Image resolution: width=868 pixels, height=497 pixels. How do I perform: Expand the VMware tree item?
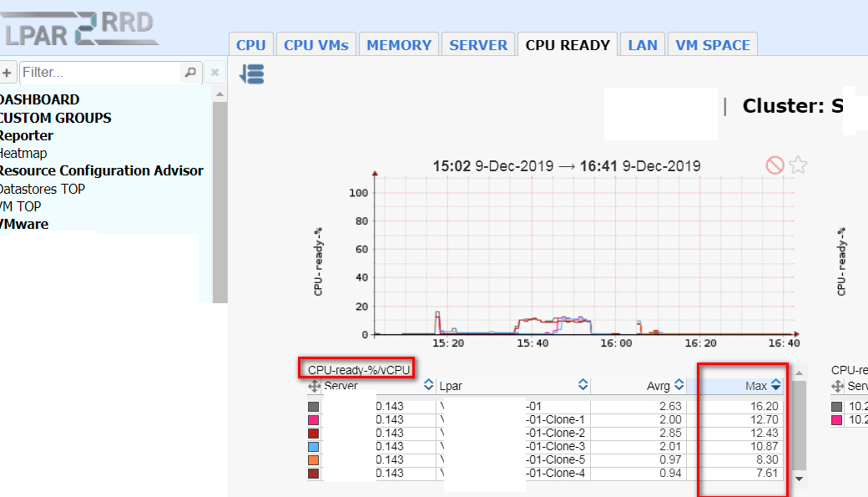click(x=24, y=224)
